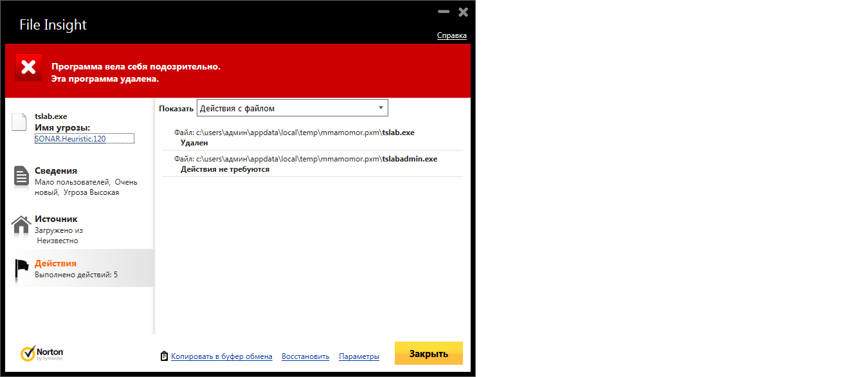This screenshot has height=377, width=868.
Task: Click the File Insight window title
Action: [x=53, y=25]
